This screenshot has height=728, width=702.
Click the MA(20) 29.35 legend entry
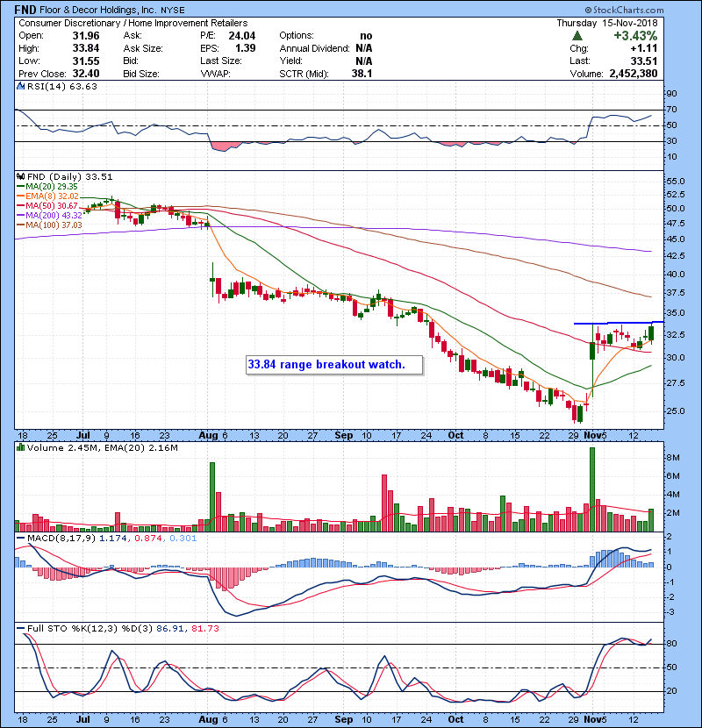tap(48, 187)
